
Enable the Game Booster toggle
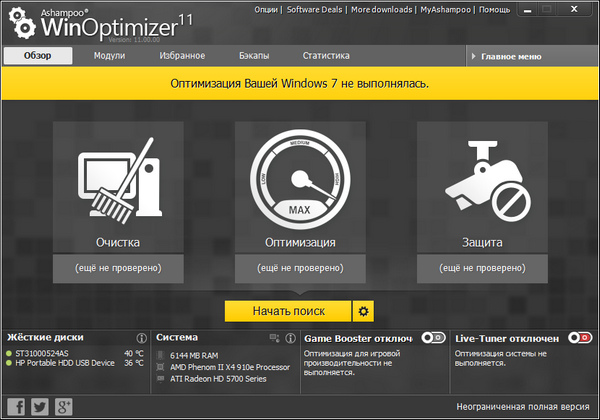434,338
